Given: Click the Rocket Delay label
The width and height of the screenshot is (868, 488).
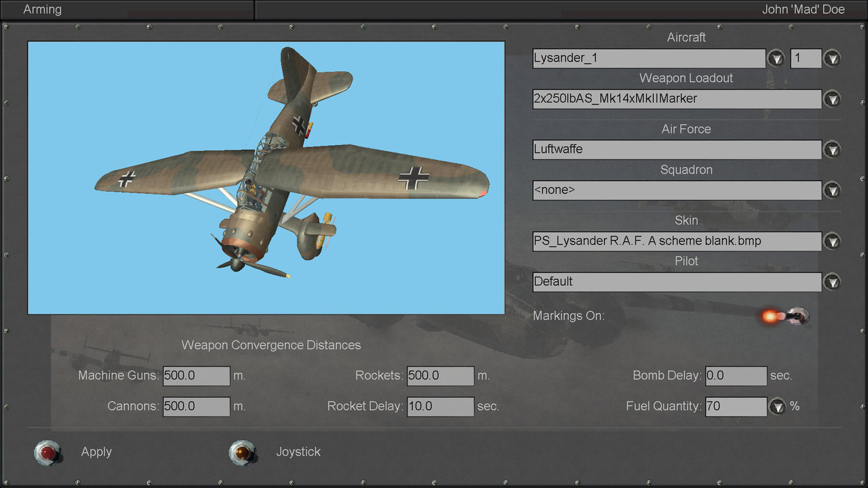Looking at the screenshot, I should pyautogui.click(x=366, y=407).
